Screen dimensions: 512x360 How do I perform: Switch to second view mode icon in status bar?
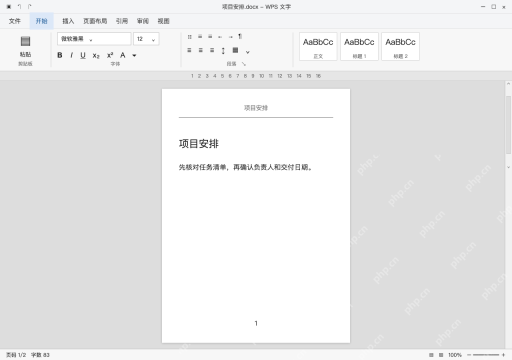(x=441, y=355)
